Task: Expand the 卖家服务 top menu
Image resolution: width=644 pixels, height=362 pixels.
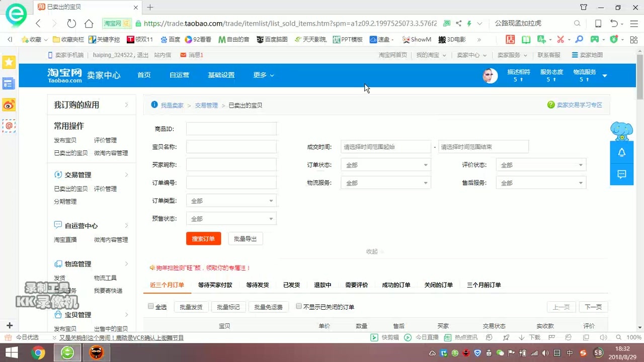Action: 512,55
